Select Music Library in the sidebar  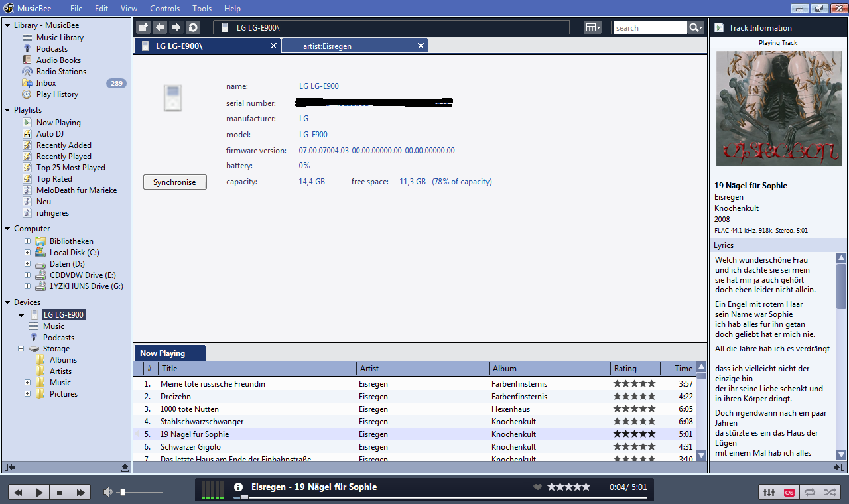[x=60, y=38]
